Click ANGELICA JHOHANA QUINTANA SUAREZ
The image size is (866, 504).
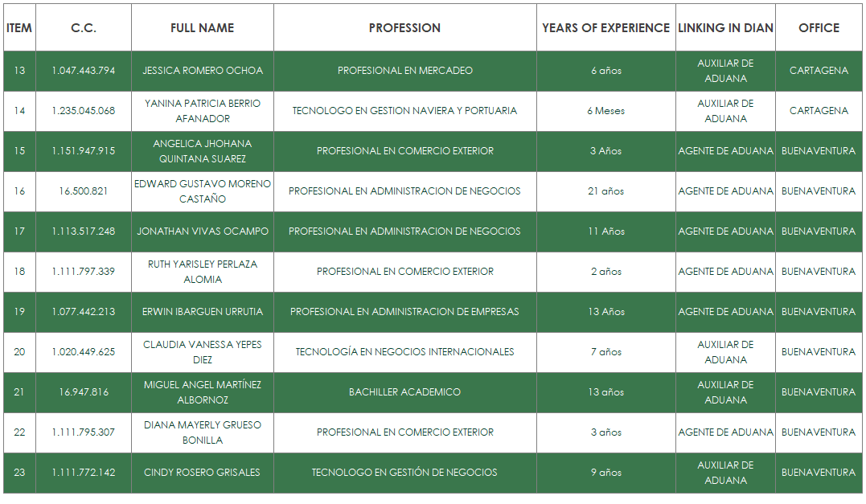pyautogui.click(x=203, y=151)
